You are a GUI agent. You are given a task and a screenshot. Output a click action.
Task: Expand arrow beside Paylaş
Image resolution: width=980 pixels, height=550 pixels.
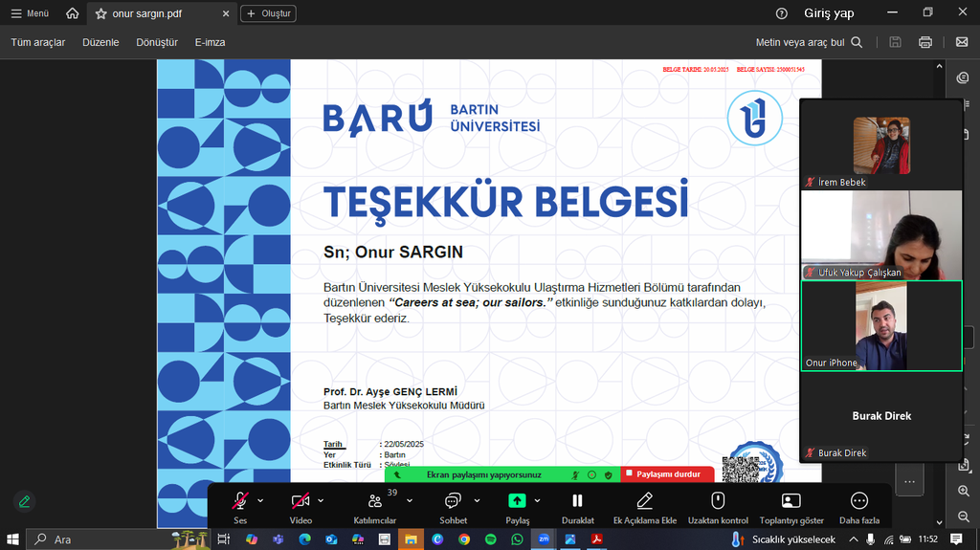[x=537, y=500]
